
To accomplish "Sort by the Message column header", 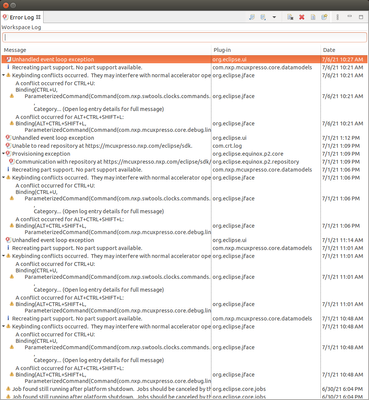I will coord(107,50).
